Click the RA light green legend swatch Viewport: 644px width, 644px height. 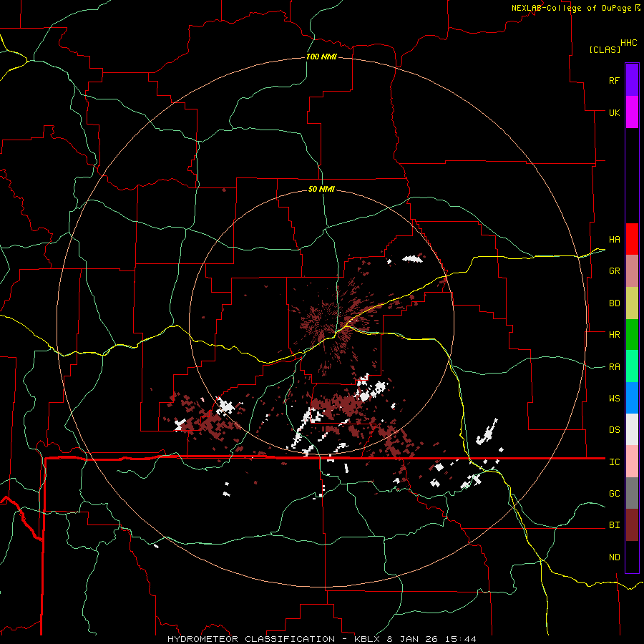632,366
